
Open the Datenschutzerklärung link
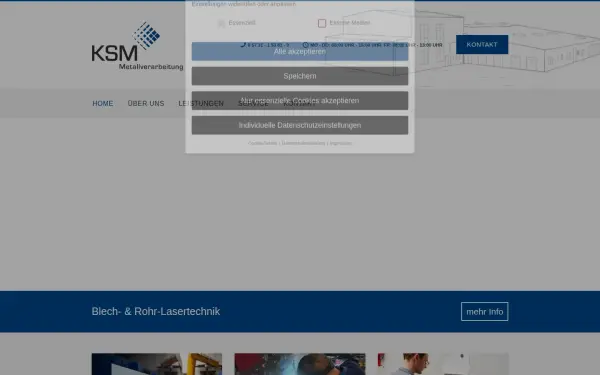tap(303, 143)
